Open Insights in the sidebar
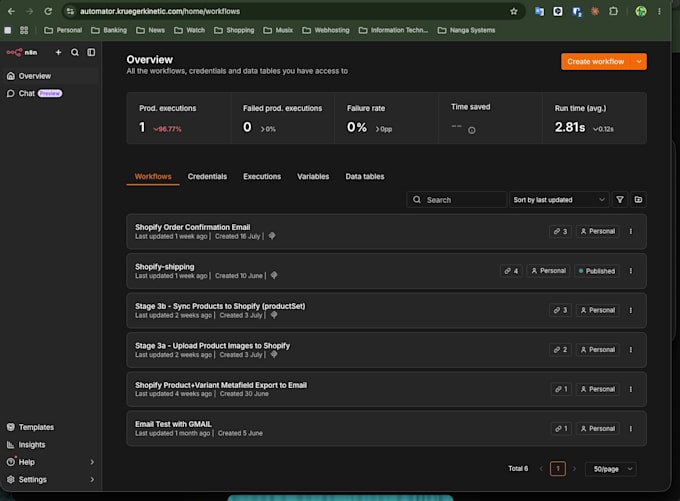 [x=50, y=445]
